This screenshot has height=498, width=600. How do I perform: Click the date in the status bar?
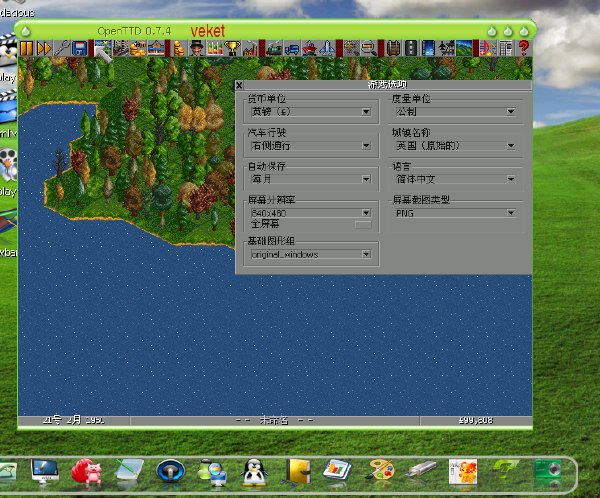pyautogui.click(x=73, y=420)
